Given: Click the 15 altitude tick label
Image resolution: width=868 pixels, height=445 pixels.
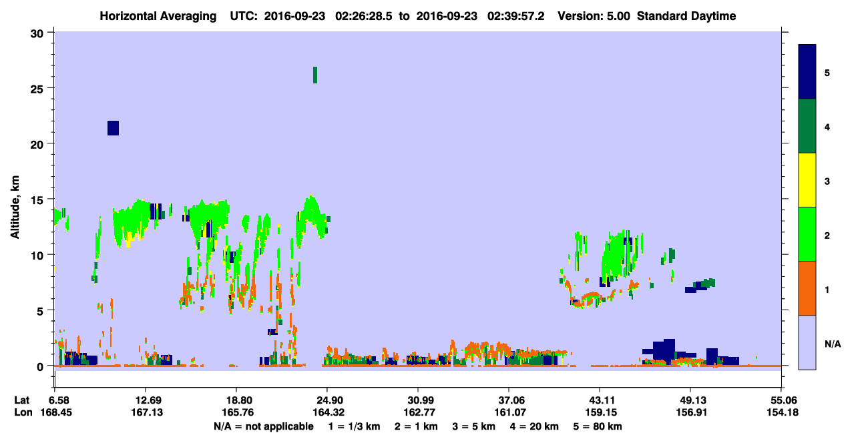Looking at the screenshot, I should 39,199.
